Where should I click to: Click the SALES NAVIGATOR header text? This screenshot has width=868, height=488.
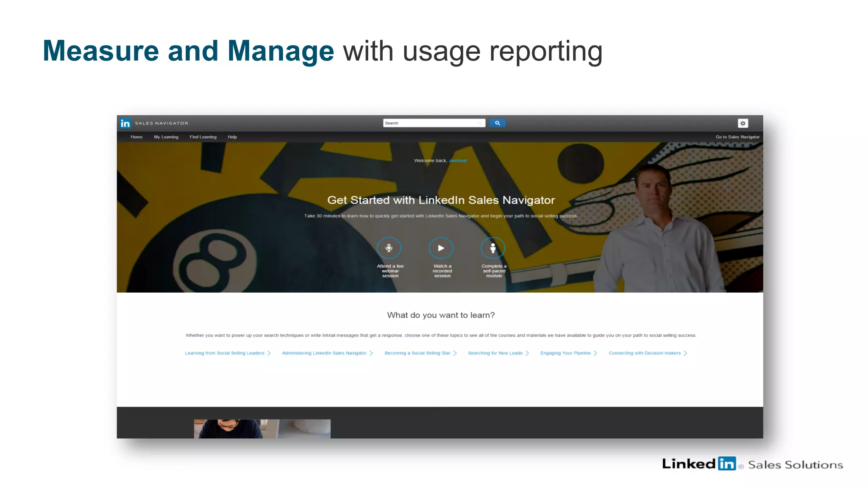pyautogui.click(x=161, y=123)
